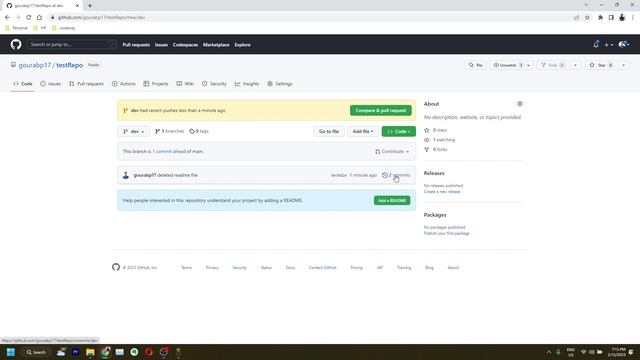Pin the repository with Pin button
The height and width of the screenshot is (360, 640).
(x=476, y=65)
